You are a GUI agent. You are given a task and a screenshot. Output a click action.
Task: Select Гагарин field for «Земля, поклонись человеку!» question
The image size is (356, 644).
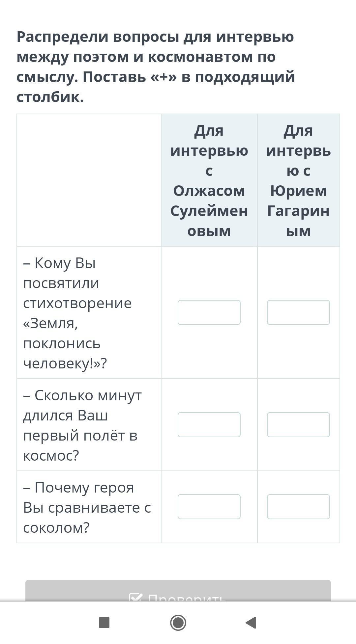pyautogui.click(x=298, y=312)
